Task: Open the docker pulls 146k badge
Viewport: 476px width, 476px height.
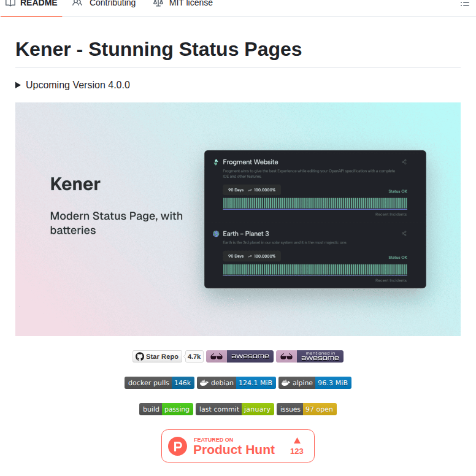Action: (159, 383)
